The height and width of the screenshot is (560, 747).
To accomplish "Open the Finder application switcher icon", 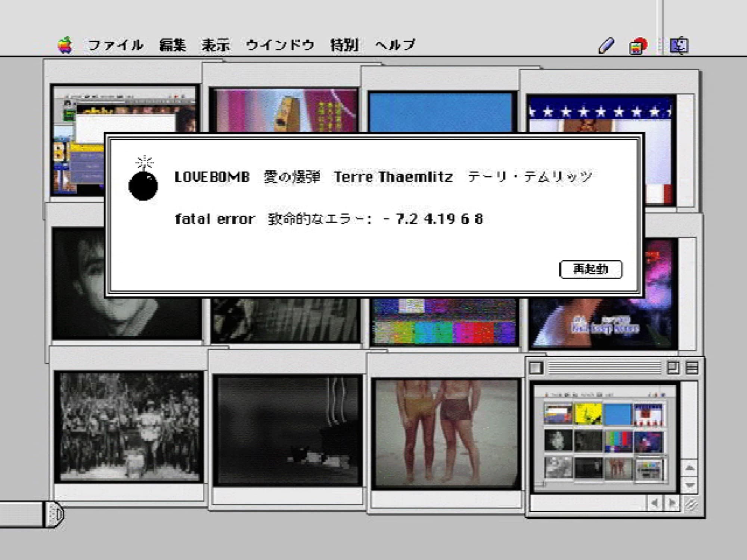I will pos(679,46).
